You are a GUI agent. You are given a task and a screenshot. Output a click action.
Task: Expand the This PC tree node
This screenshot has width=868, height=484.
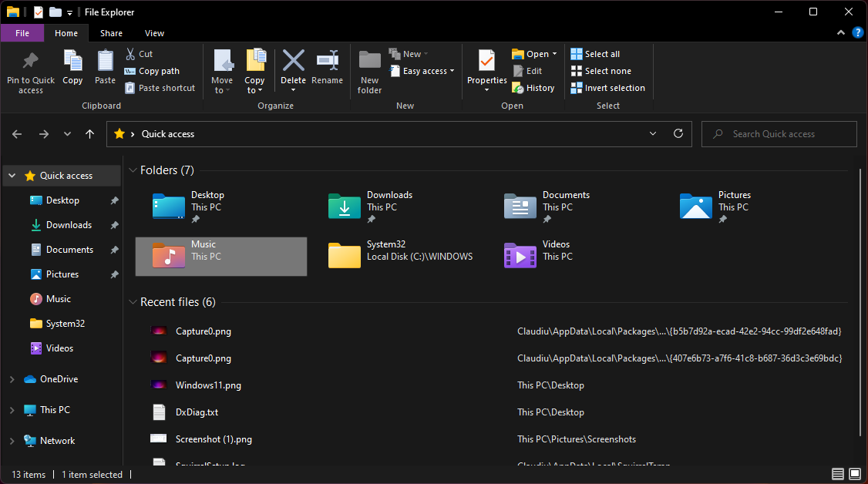pos(12,410)
